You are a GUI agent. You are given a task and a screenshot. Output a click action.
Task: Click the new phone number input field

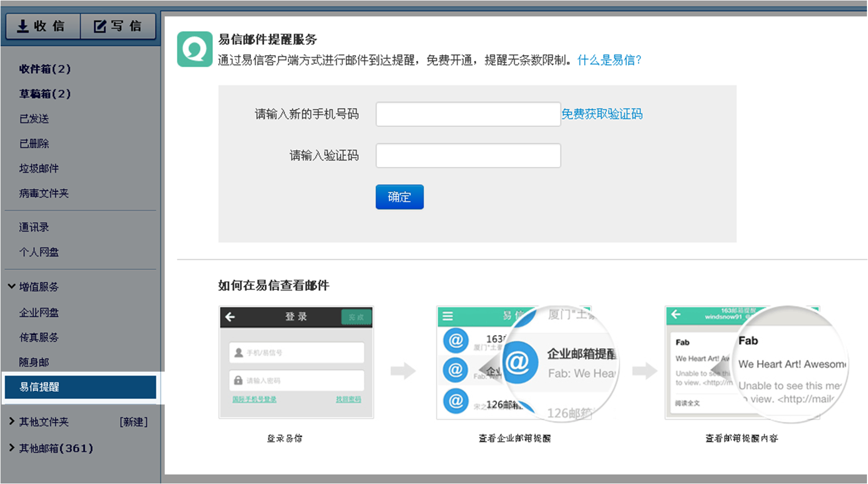468,114
